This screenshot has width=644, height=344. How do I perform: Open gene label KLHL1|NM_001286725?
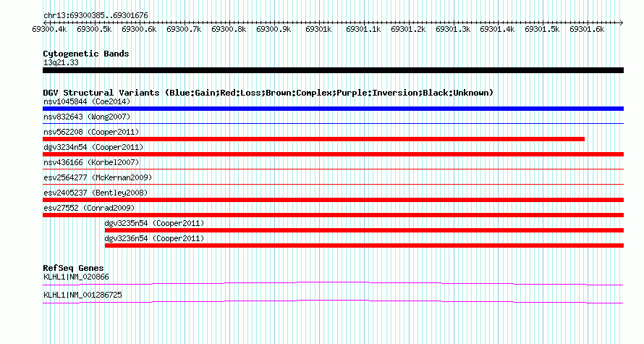pyautogui.click(x=82, y=295)
